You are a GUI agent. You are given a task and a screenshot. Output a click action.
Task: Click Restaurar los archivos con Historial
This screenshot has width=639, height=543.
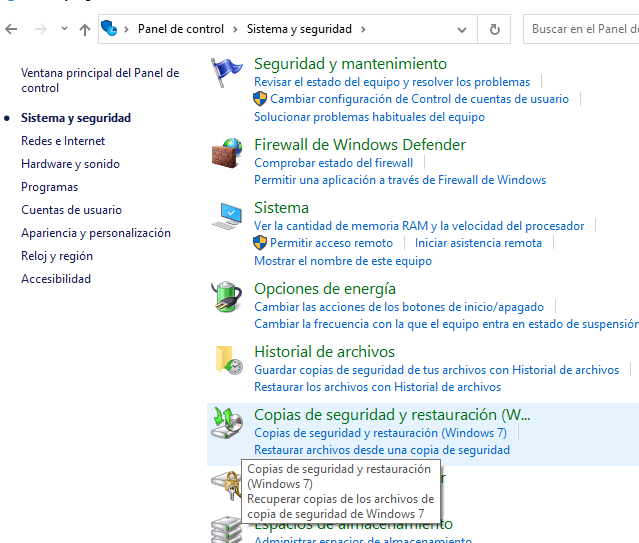377,387
